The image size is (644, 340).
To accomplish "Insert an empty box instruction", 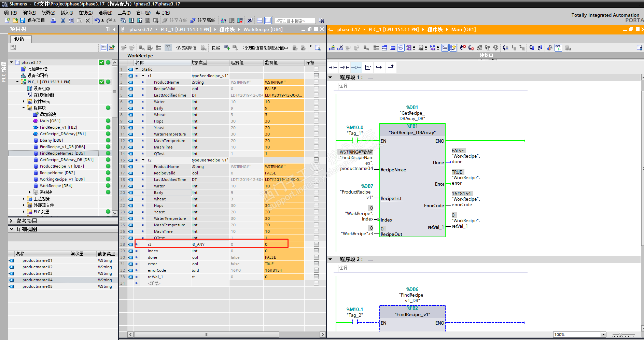I will (367, 67).
